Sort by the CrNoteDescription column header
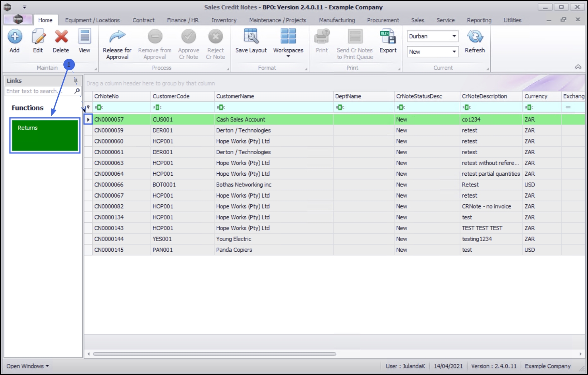This screenshot has height=375, width=588. pos(491,96)
